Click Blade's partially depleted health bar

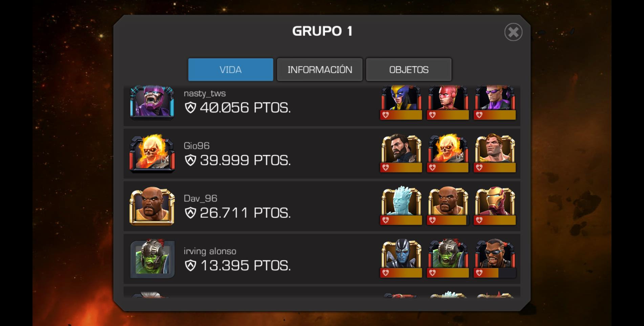tap(495, 273)
